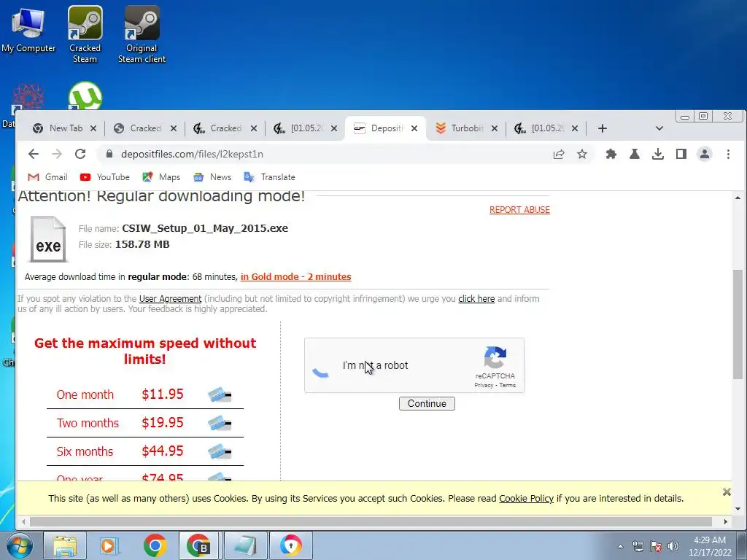Screen dimensions: 747x560
Task: Select the Two months $19.95 plan card icon
Action: point(220,423)
